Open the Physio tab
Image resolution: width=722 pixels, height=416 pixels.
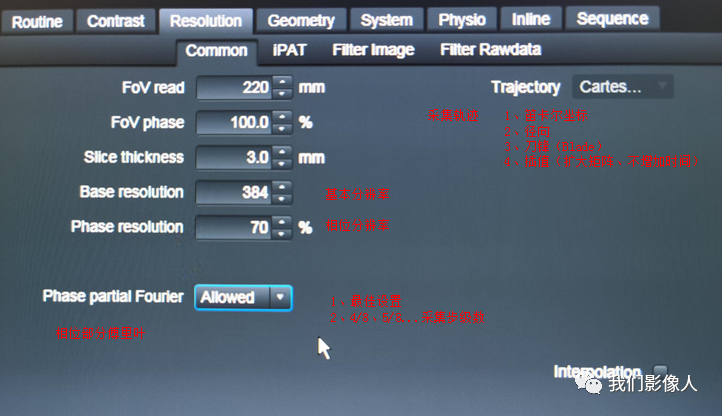pyautogui.click(x=462, y=19)
